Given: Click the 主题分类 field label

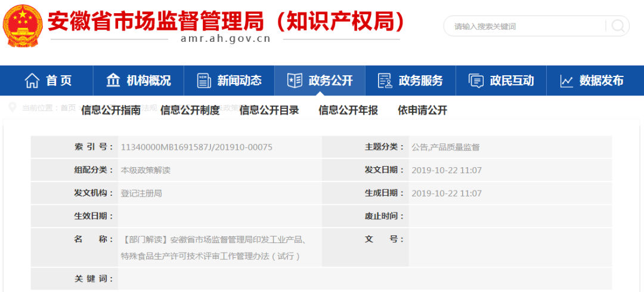Looking at the screenshot, I should pos(385,147).
